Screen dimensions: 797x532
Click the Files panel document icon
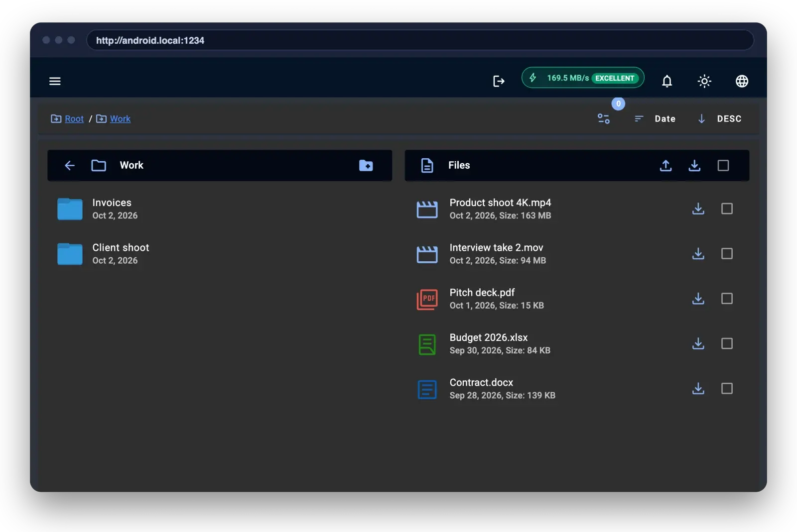click(427, 165)
